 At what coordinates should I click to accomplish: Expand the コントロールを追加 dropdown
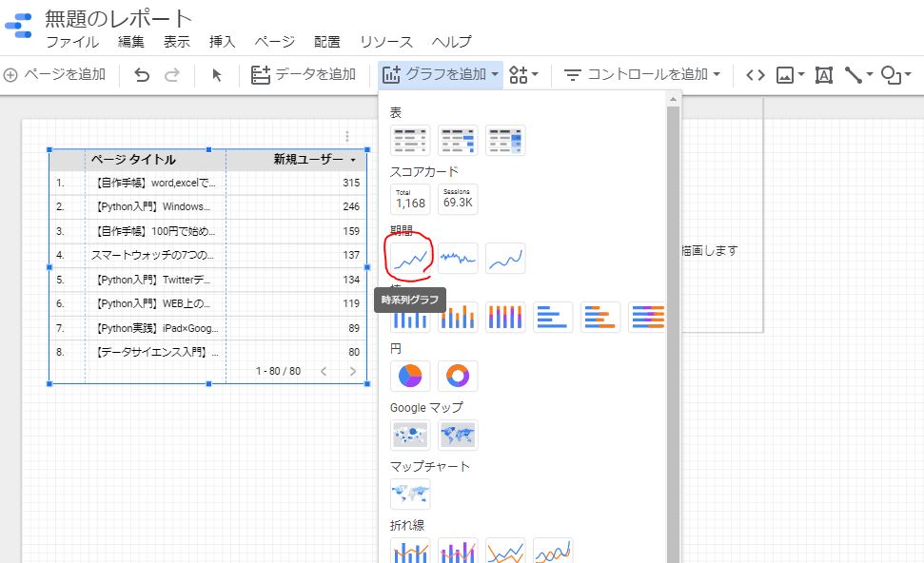[x=641, y=74]
